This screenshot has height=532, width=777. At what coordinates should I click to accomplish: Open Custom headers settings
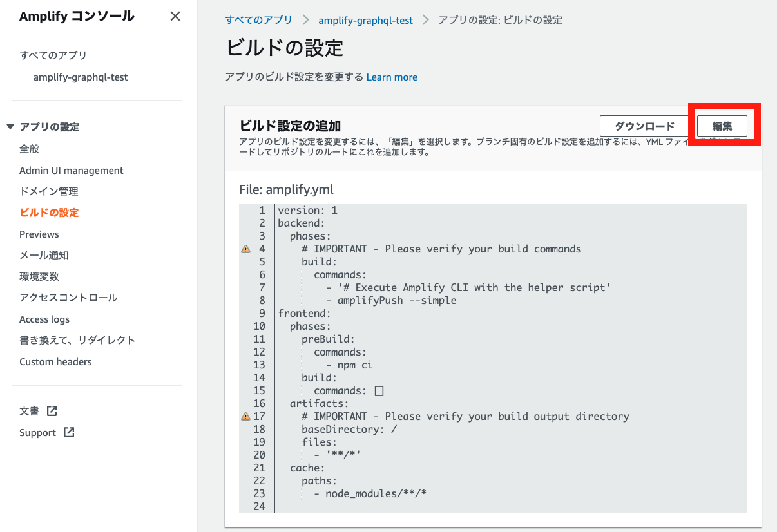click(x=55, y=361)
